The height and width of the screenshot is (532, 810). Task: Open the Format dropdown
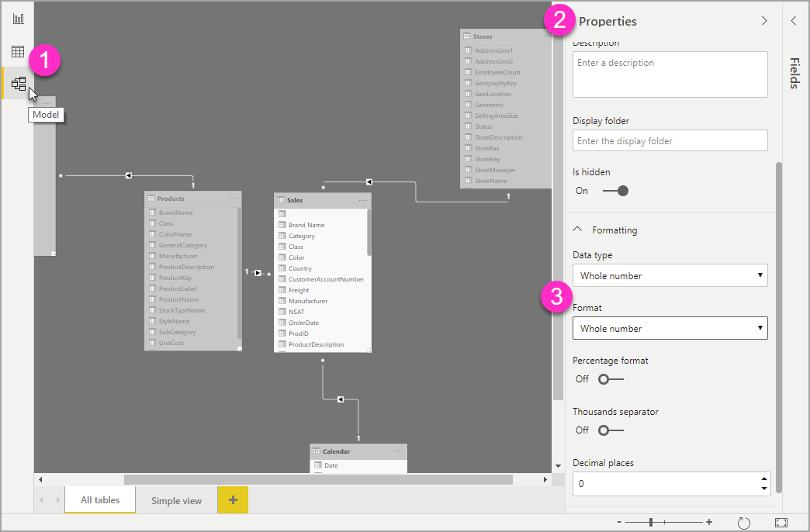pos(670,328)
